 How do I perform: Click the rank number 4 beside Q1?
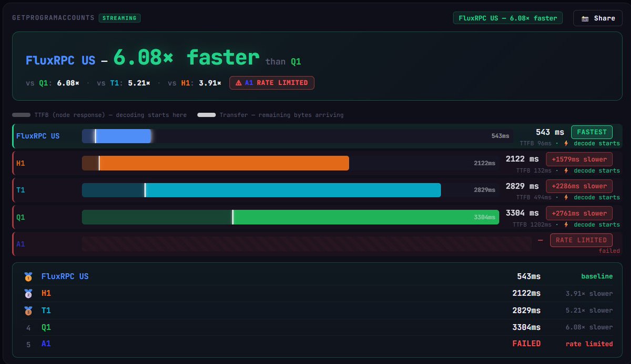pos(28,328)
